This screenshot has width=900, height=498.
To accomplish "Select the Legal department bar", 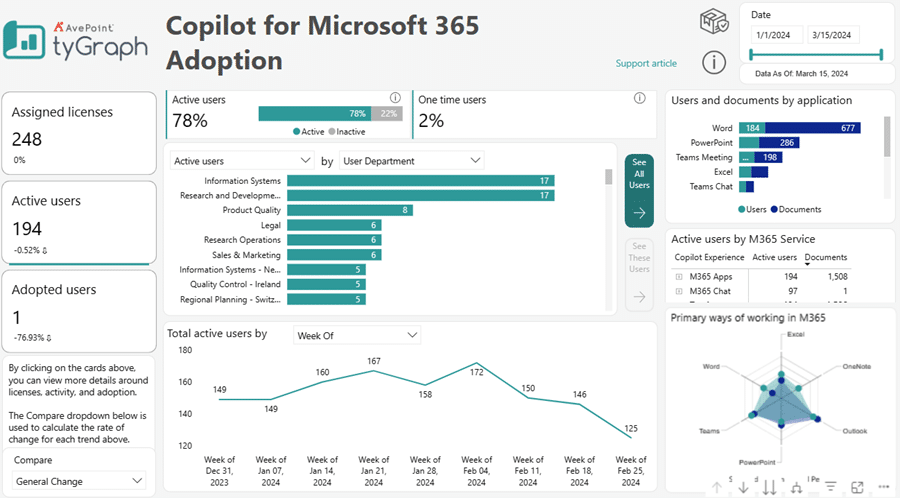I will pos(335,225).
